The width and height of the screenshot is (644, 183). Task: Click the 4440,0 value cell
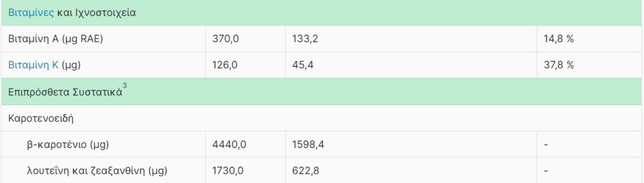[x=229, y=145]
